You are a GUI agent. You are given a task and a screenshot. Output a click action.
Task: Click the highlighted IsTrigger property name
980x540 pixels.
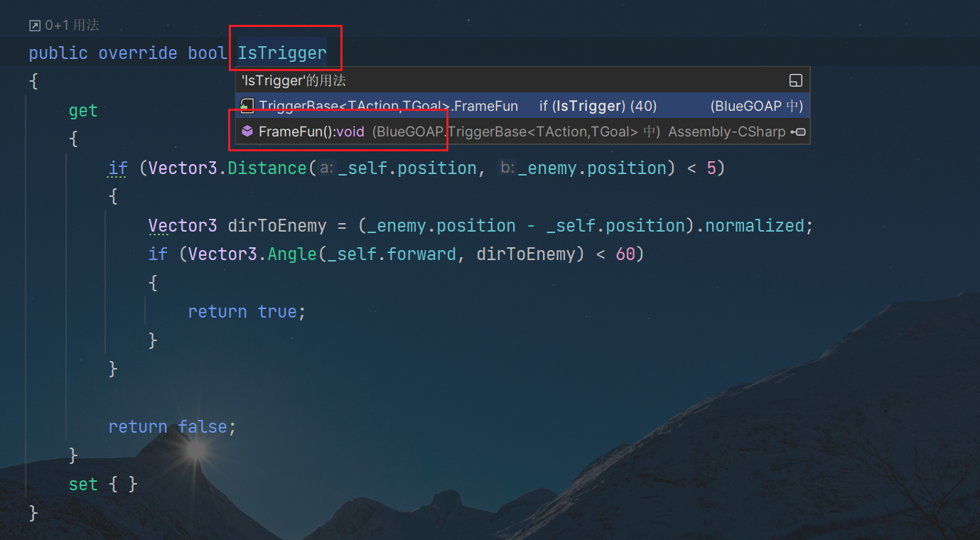(x=282, y=53)
